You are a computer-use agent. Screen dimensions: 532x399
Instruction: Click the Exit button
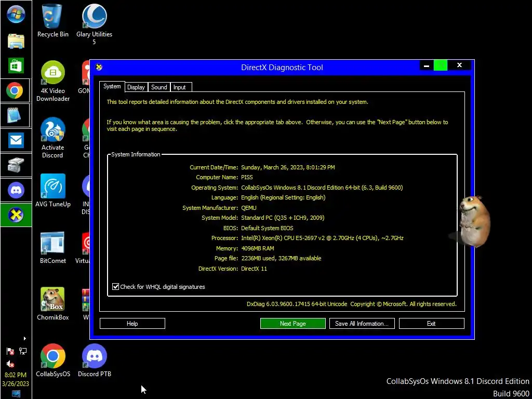pyautogui.click(x=431, y=323)
